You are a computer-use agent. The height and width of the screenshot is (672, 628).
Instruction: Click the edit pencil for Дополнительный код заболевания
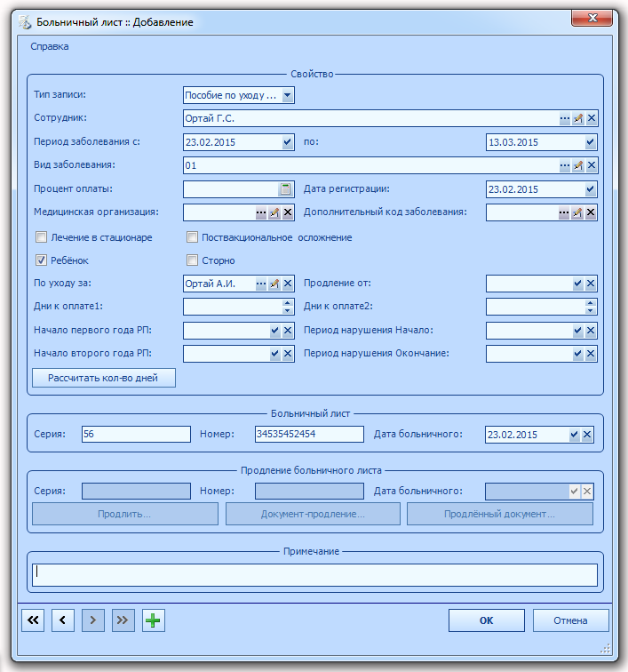click(x=577, y=212)
